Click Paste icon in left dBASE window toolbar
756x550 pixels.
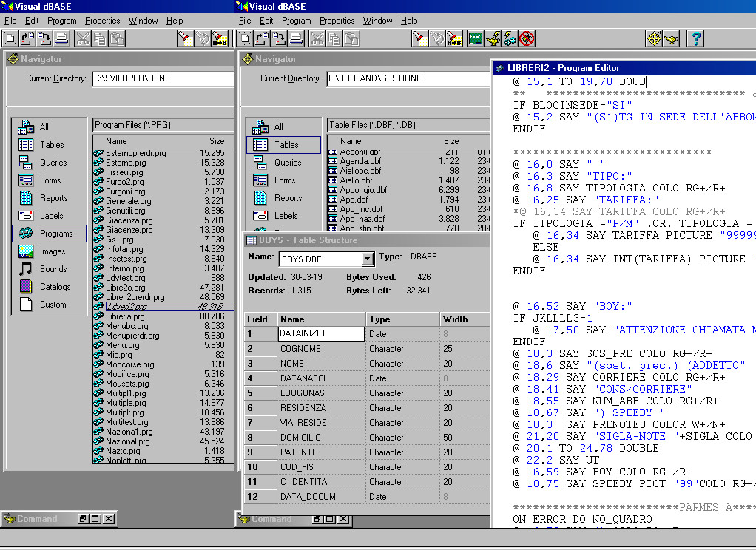(117, 38)
